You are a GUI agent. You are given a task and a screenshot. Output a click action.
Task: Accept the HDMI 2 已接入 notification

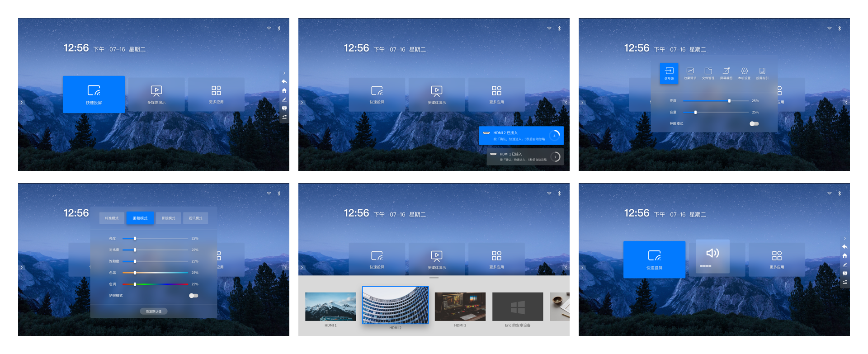click(521, 136)
